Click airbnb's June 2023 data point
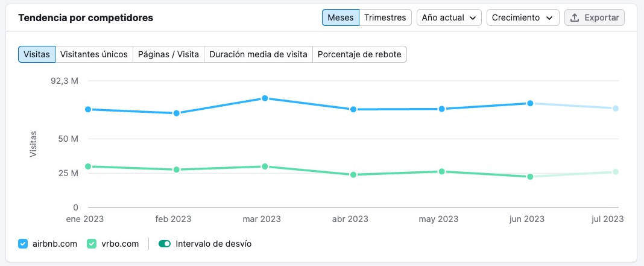 point(530,103)
